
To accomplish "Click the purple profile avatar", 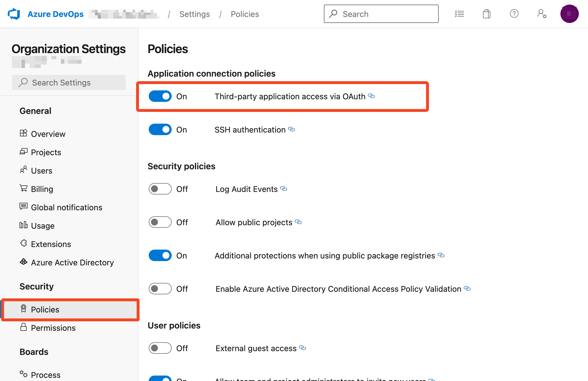I will tap(569, 14).
